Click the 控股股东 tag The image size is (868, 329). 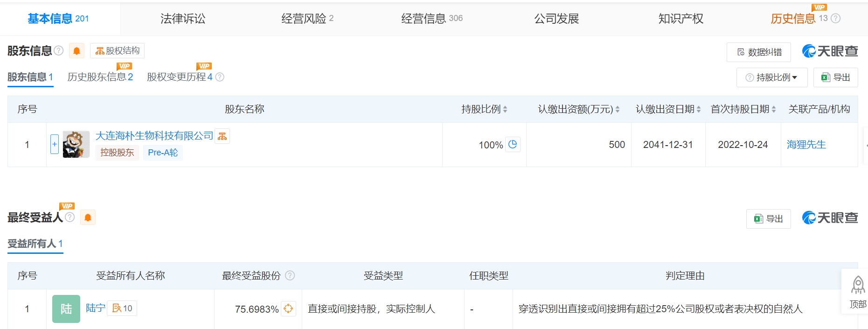(117, 153)
